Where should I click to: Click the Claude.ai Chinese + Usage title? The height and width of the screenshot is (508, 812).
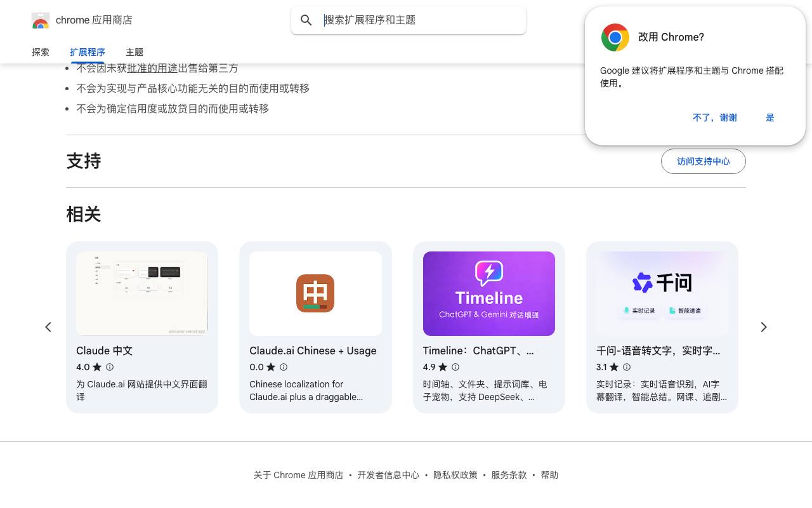[313, 351]
